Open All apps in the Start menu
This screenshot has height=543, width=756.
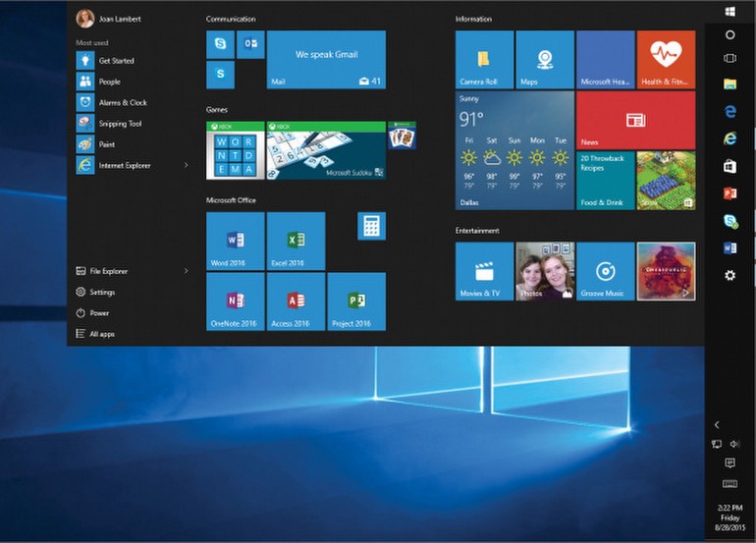pyautogui.click(x=101, y=334)
